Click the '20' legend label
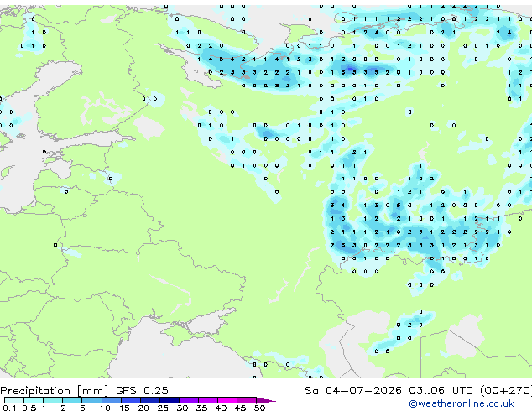 143,408
